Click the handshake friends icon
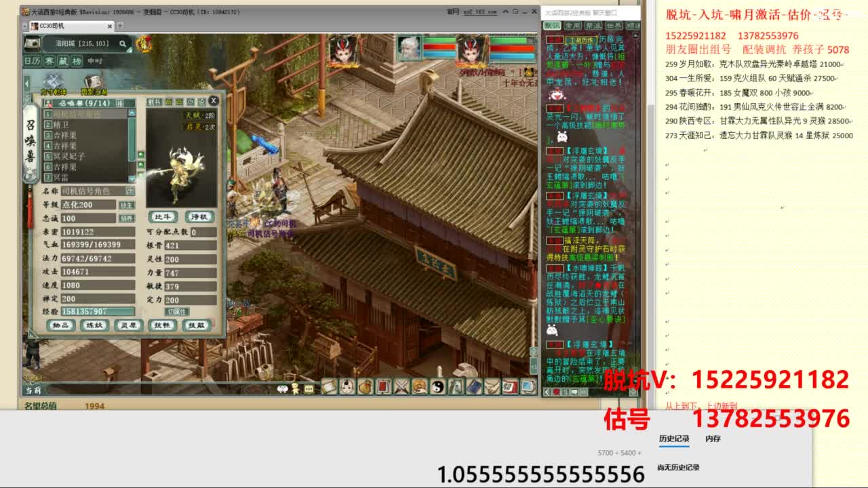 [x=492, y=387]
